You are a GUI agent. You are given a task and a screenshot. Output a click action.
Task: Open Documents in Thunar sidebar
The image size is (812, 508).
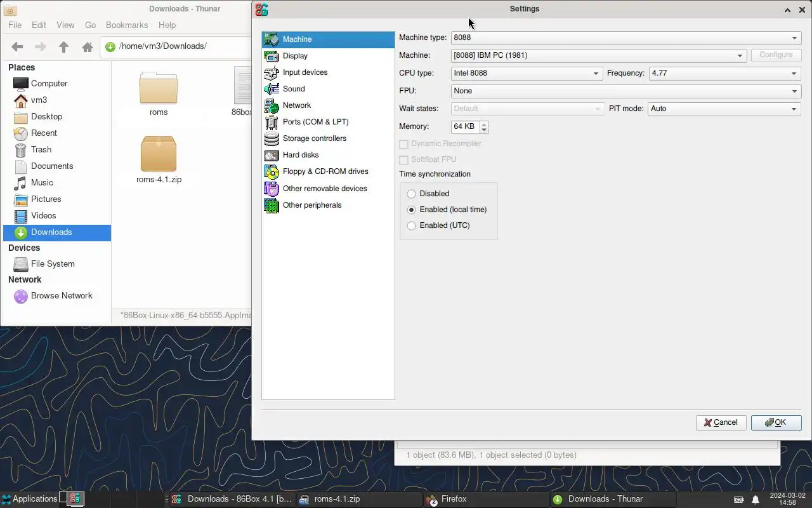[x=57, y=166]
